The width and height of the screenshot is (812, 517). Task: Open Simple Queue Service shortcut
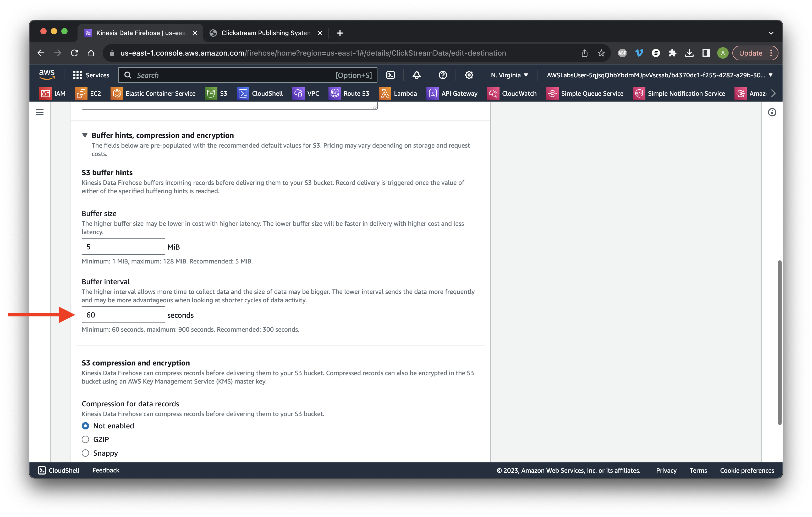(x=585, y=94)
